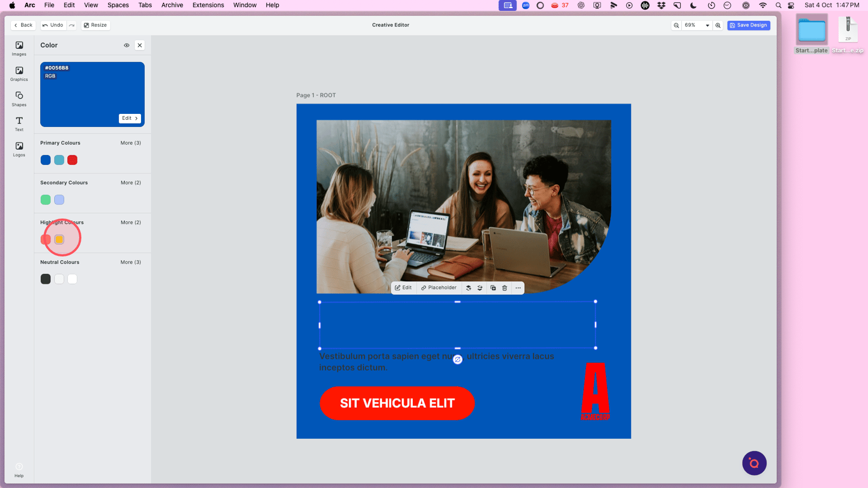This screenshot has width=868, height=488.
Task: Open Spotlight search in the menu bar
Action: point(778,5)
